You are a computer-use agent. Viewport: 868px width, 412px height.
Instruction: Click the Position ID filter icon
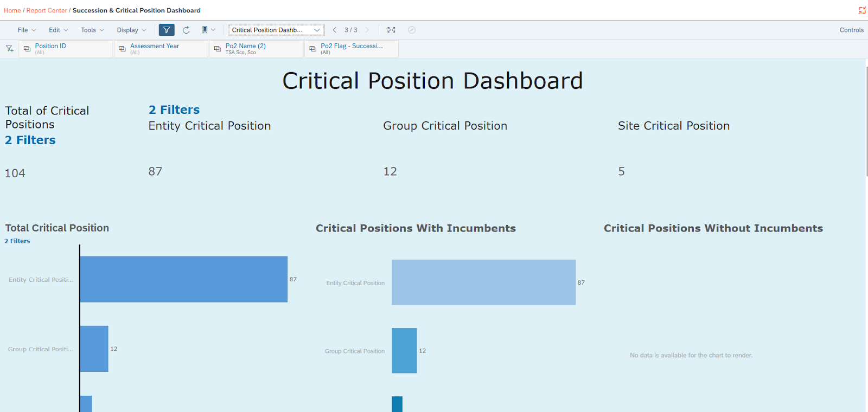[x=27, y=49]
